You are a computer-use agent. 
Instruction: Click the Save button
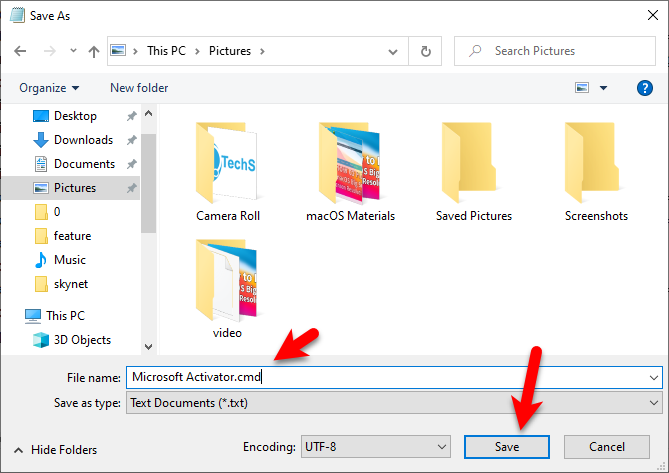pyautogui.click(x=506, y=447)
